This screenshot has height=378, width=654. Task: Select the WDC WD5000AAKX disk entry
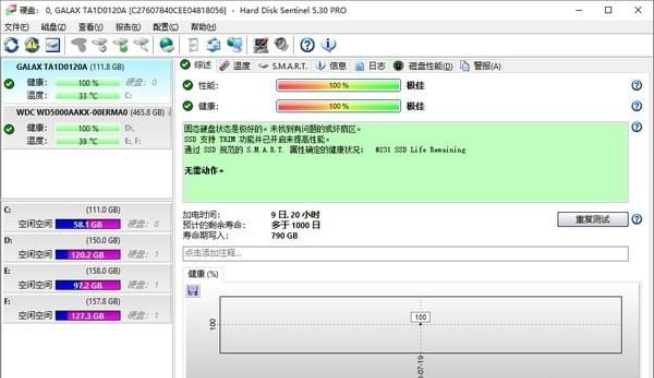click(x=86, y=127)
